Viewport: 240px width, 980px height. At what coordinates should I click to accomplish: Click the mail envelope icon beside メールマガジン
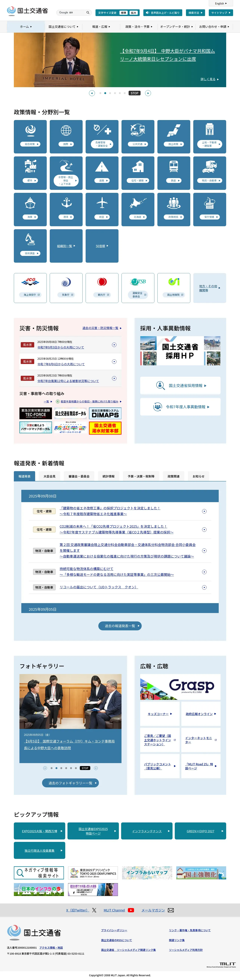click(x=171, y=910)
